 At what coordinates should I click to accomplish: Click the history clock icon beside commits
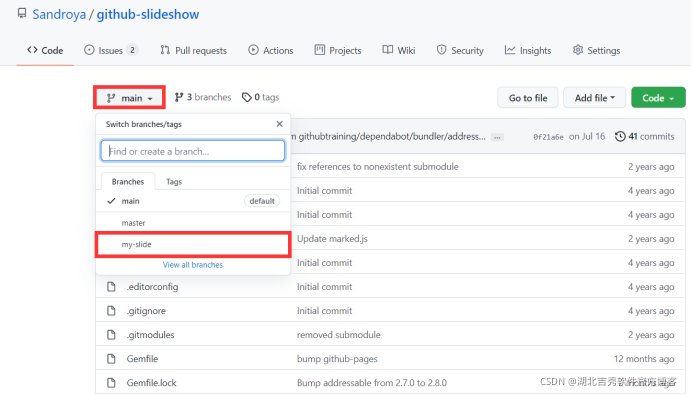620,136
